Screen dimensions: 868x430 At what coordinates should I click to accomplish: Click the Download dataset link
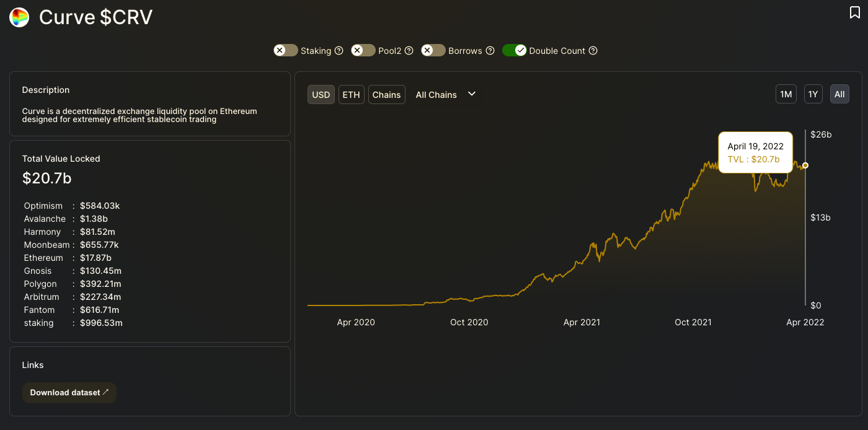point(69,393)
